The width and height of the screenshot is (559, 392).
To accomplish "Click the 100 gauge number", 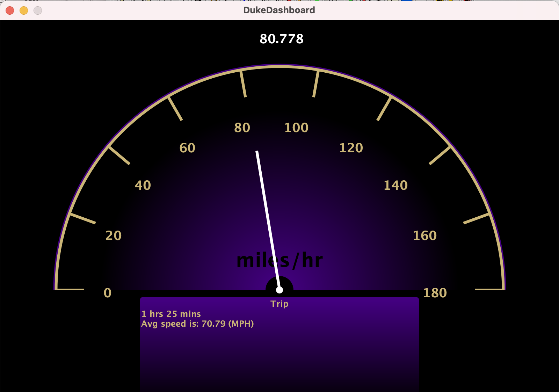I will [296, 128].
